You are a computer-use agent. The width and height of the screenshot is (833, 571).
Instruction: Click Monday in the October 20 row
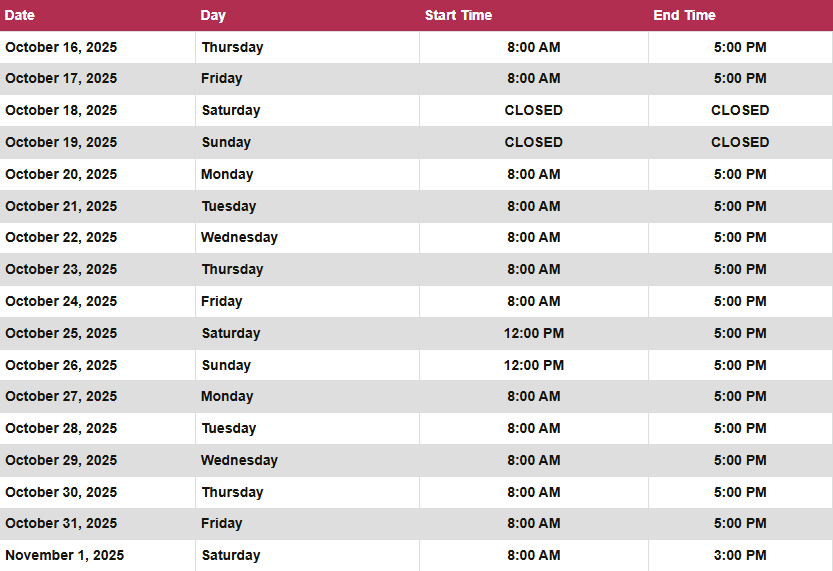[227, 174]
